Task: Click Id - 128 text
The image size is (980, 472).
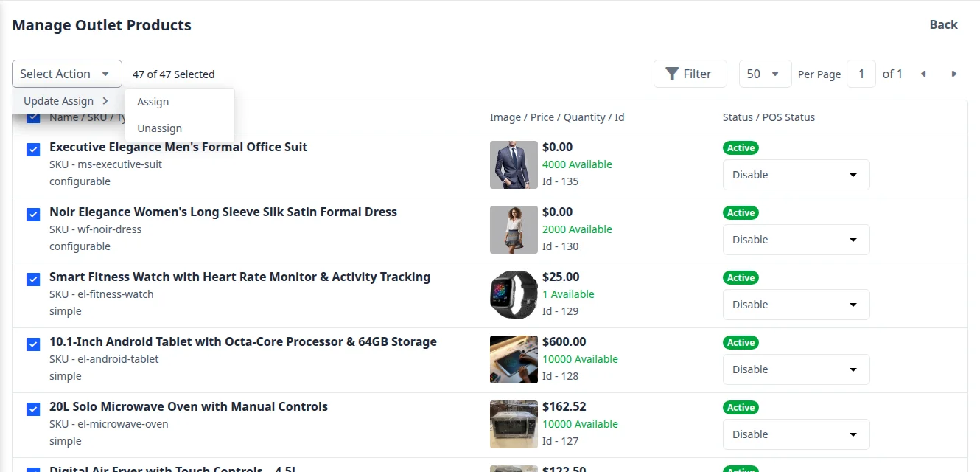Action: coord(561,376)
